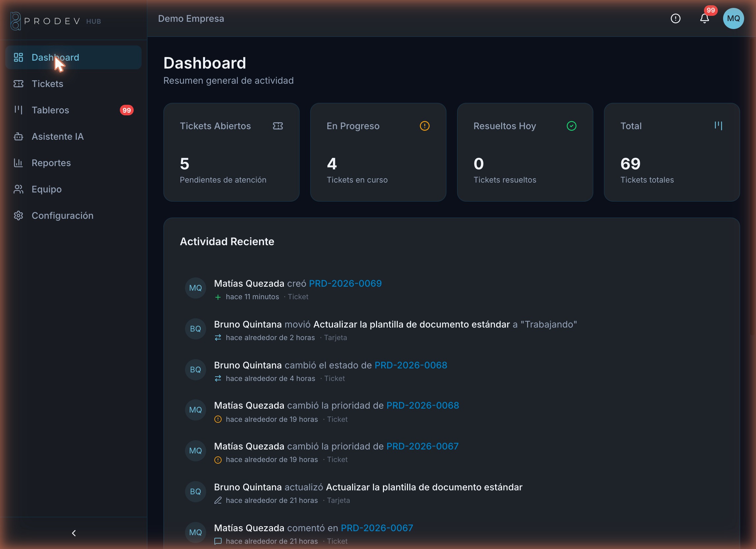Click 'Bruno Quintana' in the movió entry

pyautogui.click(x=248, y=324)
